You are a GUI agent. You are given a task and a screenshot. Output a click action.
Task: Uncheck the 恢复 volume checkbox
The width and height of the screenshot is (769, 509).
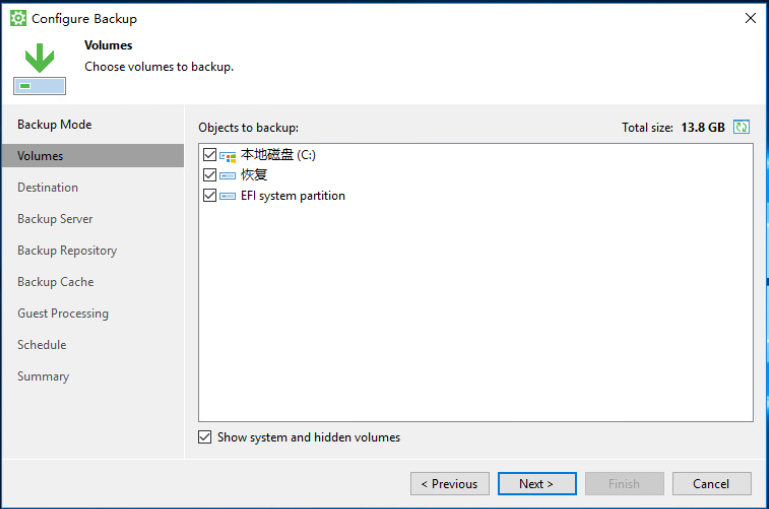tap(209, 175)
